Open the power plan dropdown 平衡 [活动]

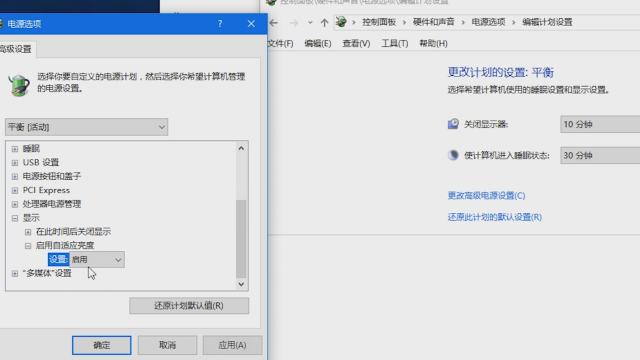[87, 127]
